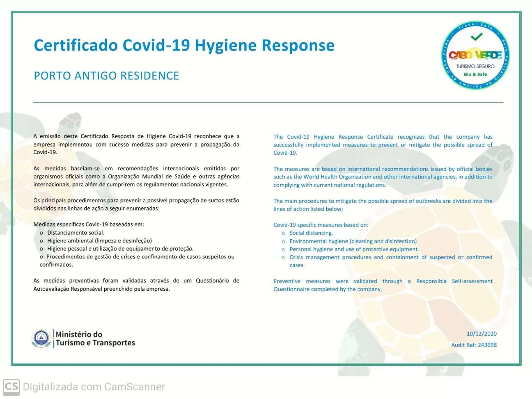Select the 10/12/2020 date field
532x399 pixels.
482,333
